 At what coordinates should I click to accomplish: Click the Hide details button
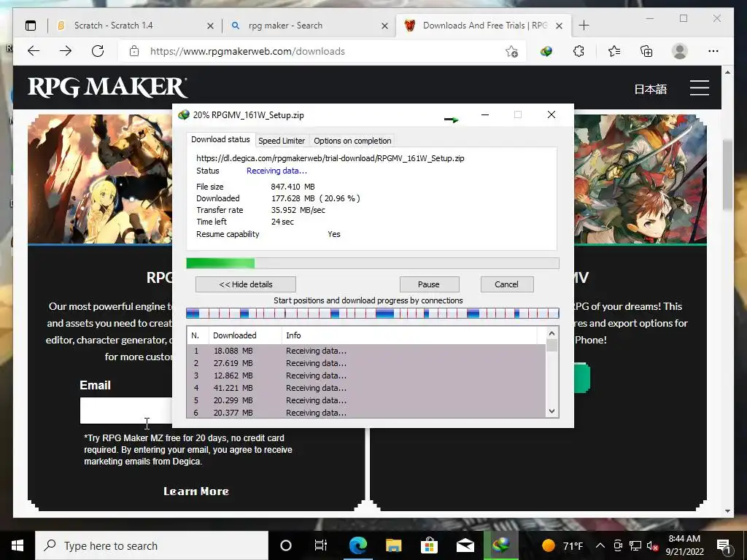246,284
